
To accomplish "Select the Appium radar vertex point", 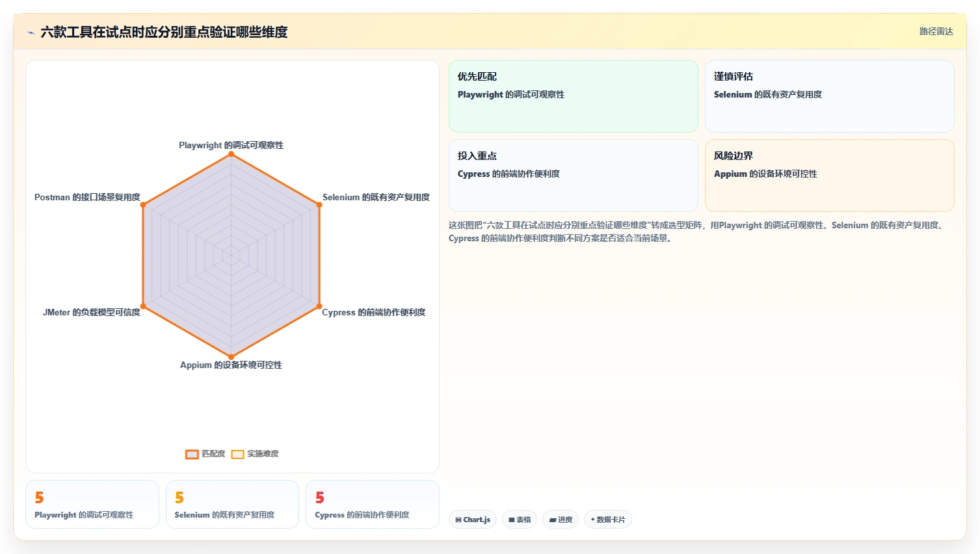I will [231, 357].
